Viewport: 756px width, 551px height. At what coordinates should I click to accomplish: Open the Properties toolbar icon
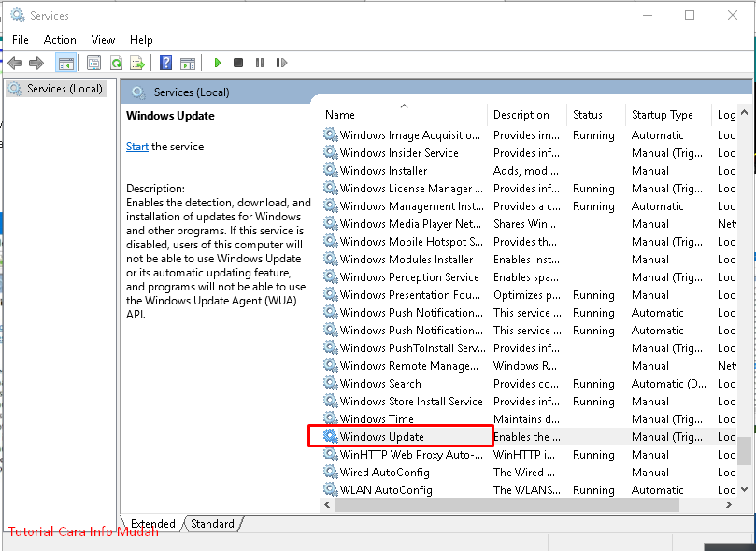93,63
